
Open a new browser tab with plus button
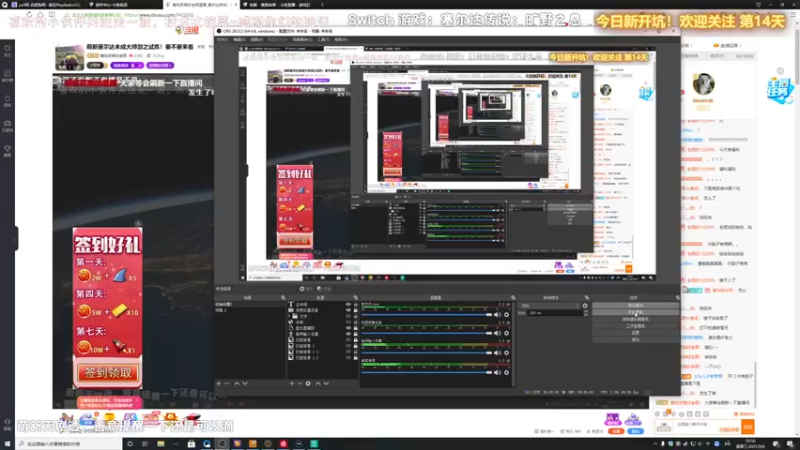322,5
